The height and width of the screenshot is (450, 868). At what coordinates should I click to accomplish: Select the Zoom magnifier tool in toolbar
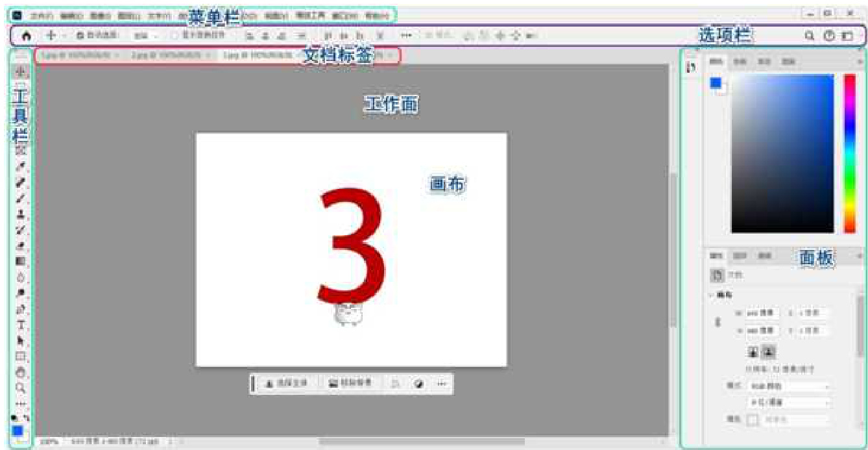click(20, 388)
